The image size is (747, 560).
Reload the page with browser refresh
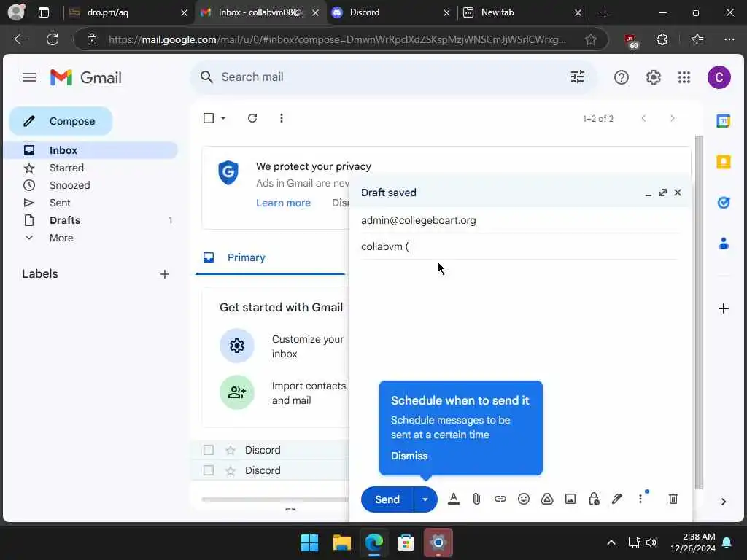(53, 39)
